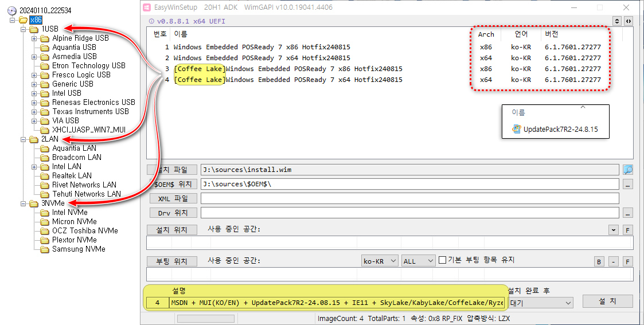
Task: Click the XML 파일 button
Action: 173,198
